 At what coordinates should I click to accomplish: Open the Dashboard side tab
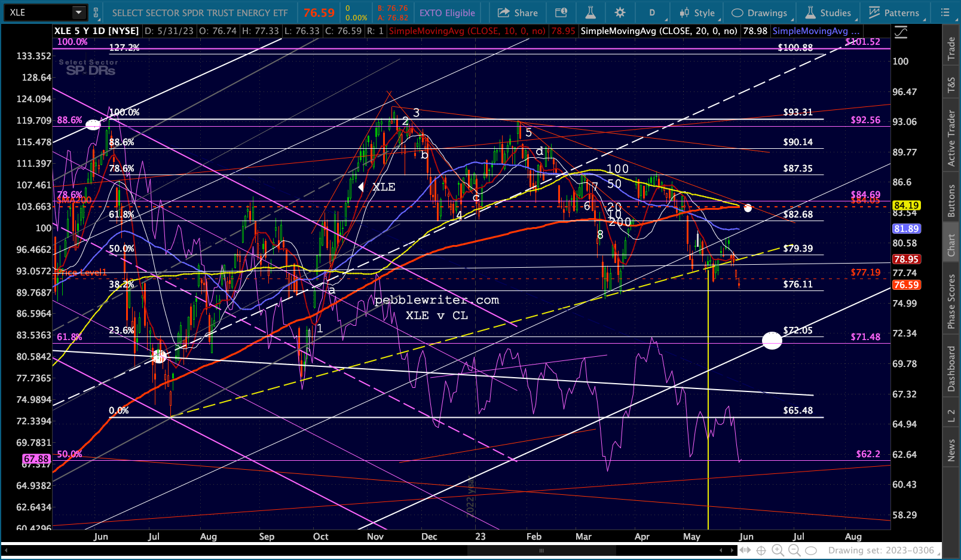951,368
